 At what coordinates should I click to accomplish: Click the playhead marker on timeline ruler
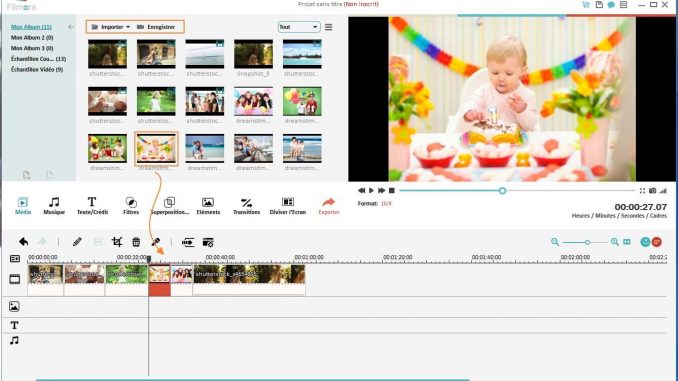(149, 259)
